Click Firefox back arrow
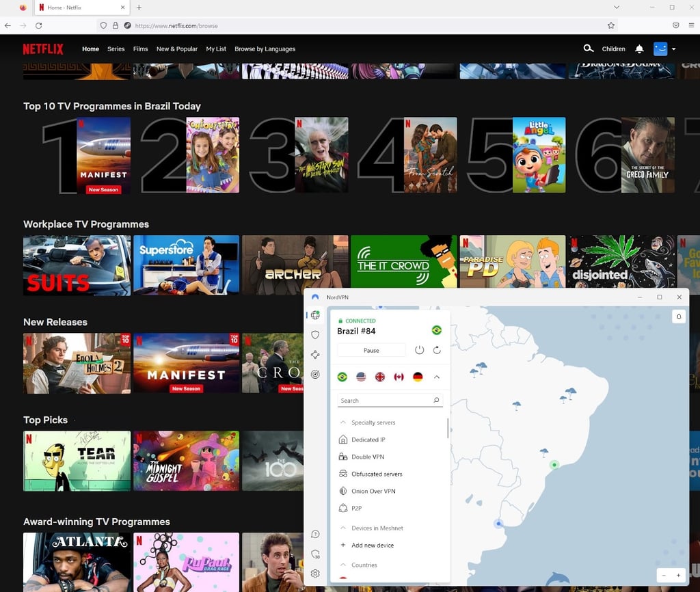Viewport: 700px width, 592px height. point(8,25)
